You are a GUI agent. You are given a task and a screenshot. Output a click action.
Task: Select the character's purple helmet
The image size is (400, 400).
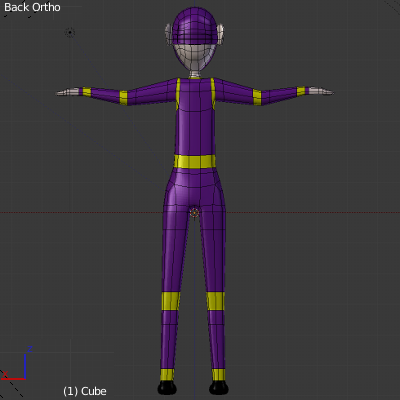(195, 27)
